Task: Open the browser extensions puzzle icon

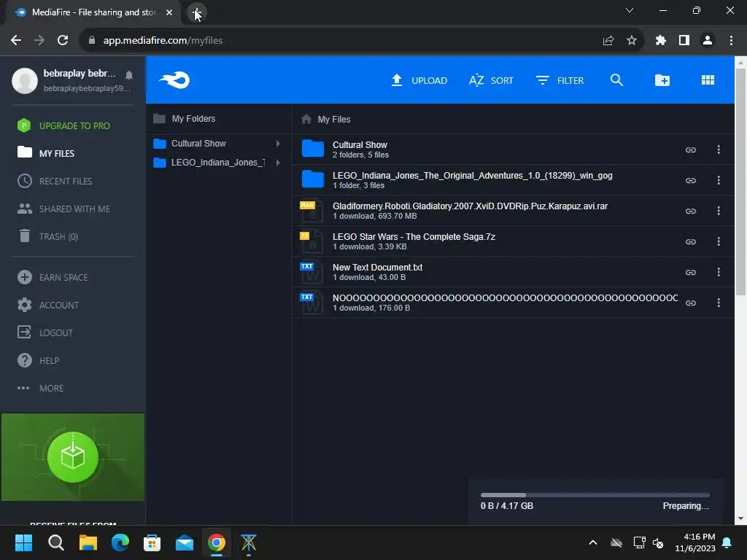Action: 660,41
